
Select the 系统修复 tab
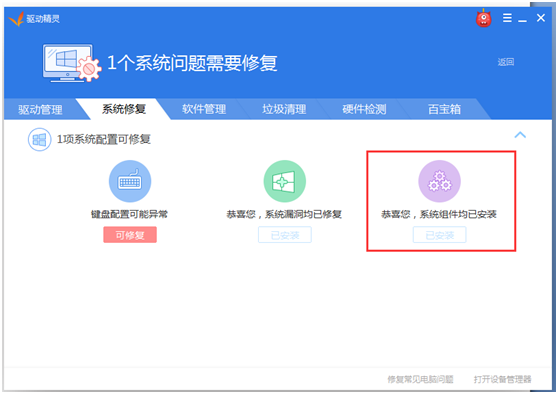click(124, 109)
